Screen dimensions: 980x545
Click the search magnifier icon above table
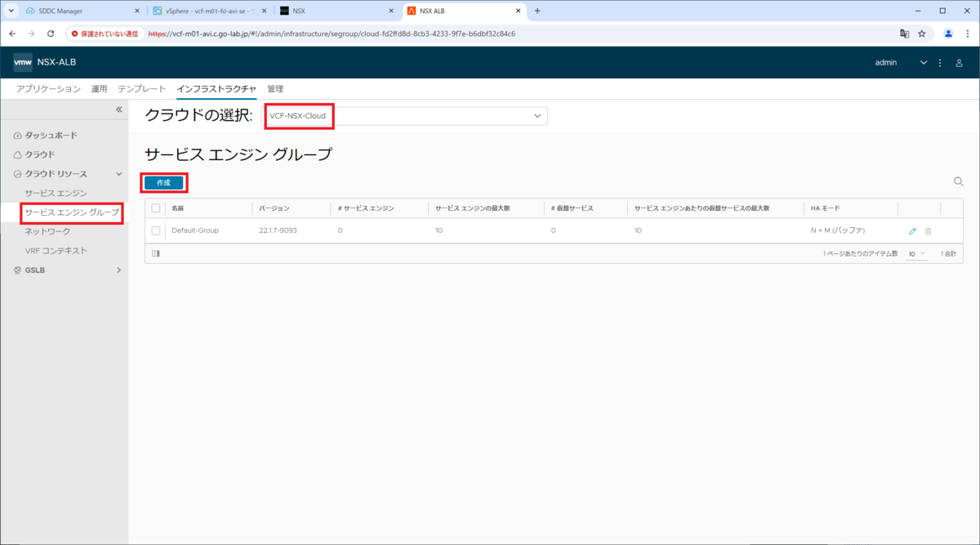click(959, 182)
